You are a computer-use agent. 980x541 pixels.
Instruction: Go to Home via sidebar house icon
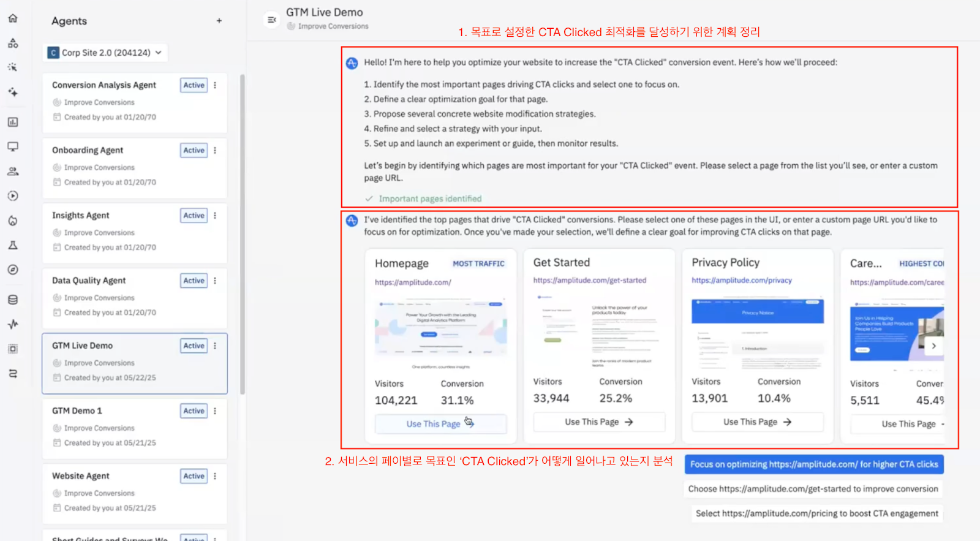(13, 18)
